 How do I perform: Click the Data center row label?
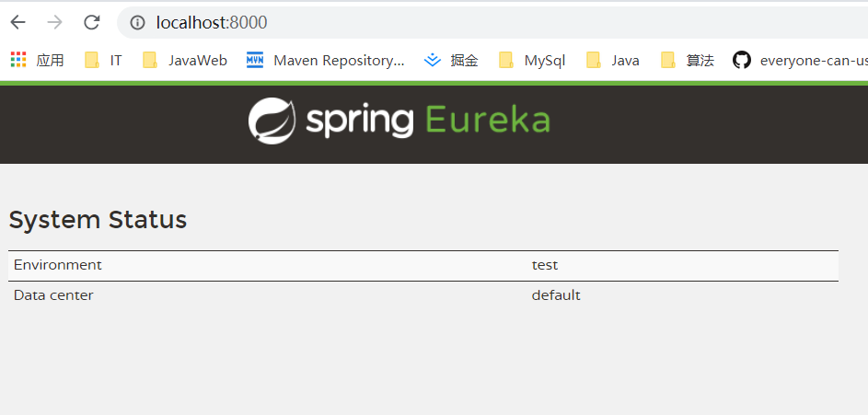point(53,295)
